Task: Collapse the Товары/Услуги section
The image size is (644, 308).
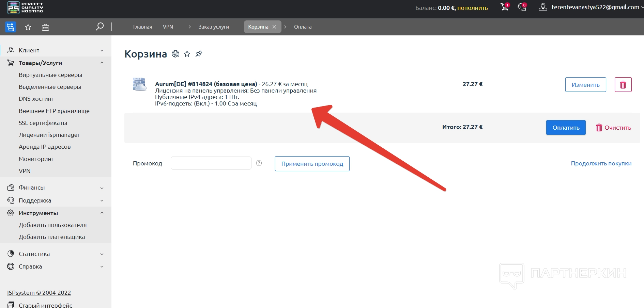Action: [x=102, y=63]
